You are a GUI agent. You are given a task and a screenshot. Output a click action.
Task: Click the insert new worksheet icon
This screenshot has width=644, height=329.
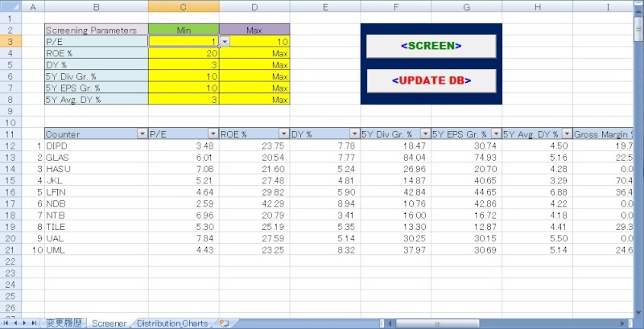click(224, 323)
